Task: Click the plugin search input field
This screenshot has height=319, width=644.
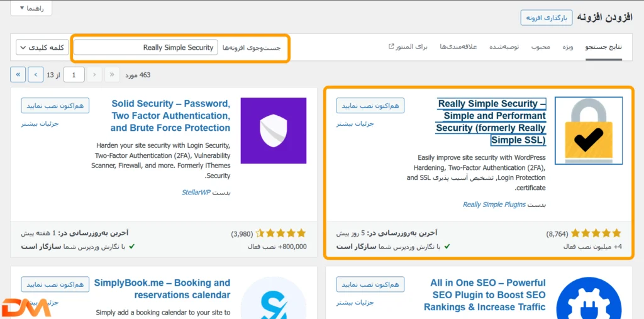Action: click(146, 48)
